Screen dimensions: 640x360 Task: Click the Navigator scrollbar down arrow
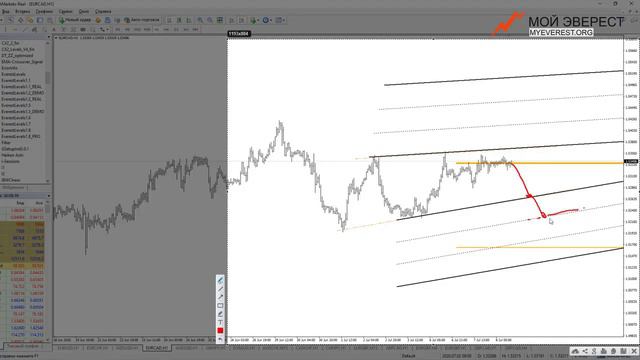click(48, 180)
